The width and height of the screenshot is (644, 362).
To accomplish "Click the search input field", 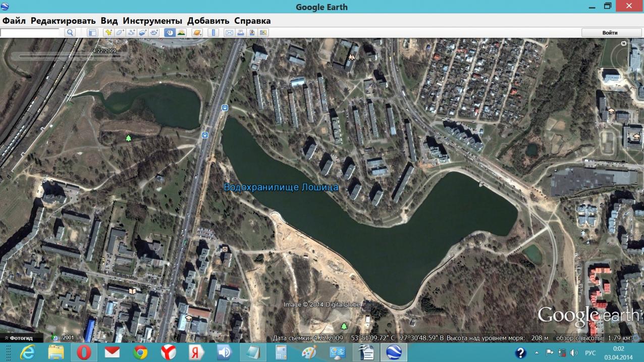I will click(30, 33).
